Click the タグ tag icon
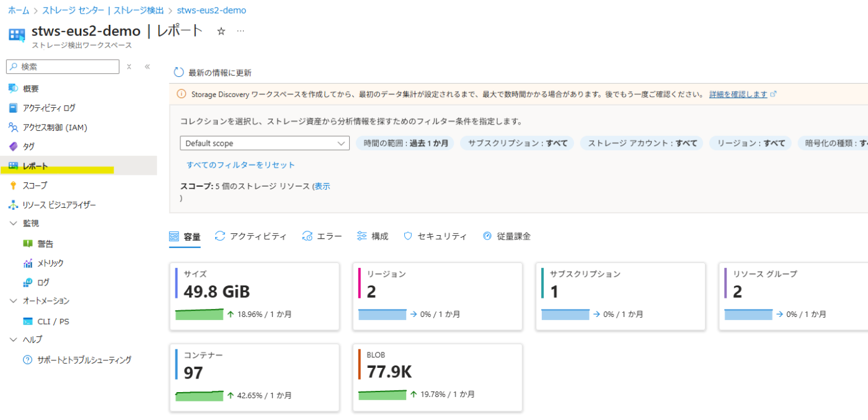Viewport: 868px width, 420px height. (x=13, y=146)
